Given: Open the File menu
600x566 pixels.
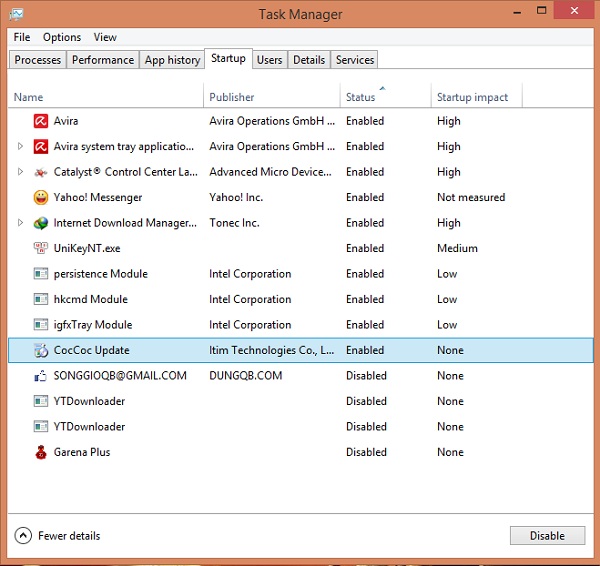Looking at the screenshot, I should click(x=22, y=37).
